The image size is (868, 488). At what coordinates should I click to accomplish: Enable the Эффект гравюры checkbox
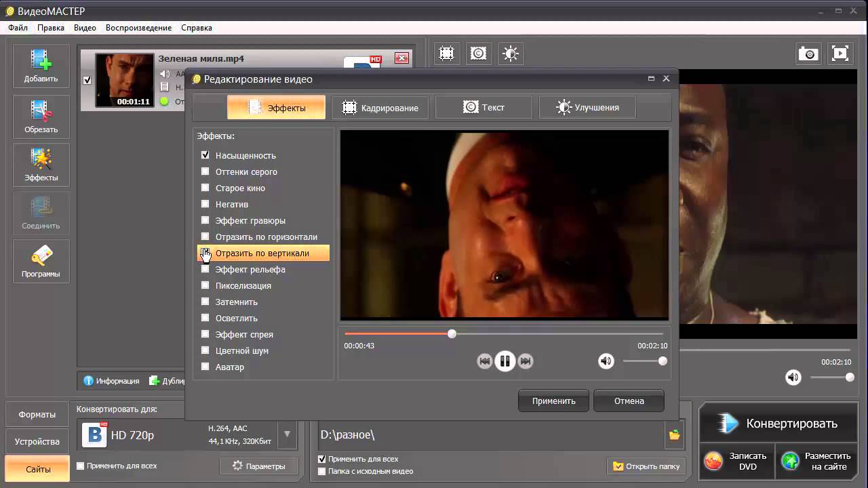pos(205,220)
